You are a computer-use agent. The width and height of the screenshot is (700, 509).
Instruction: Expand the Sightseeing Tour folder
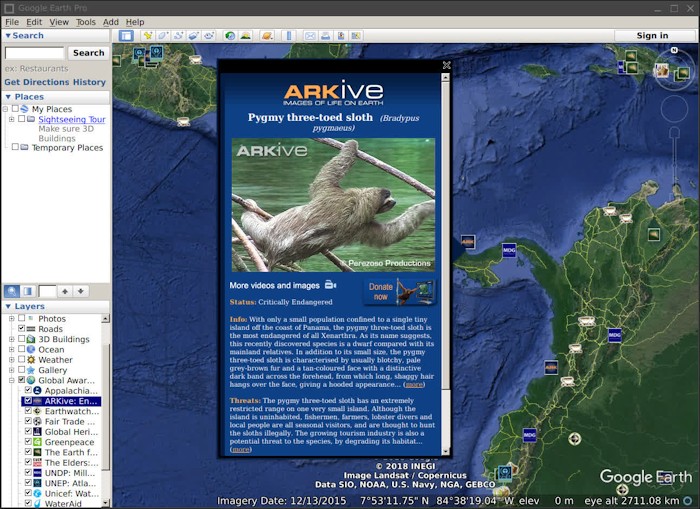12,119
